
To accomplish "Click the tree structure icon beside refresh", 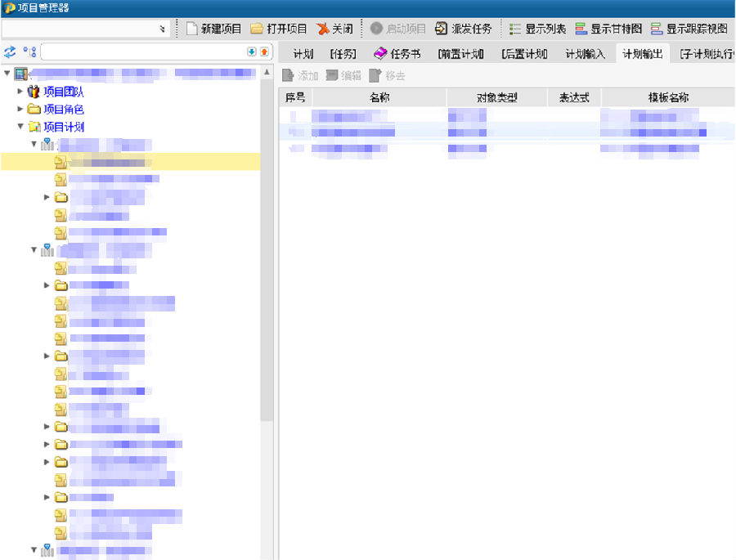I will pyautogui.click(x=29, y=52).
